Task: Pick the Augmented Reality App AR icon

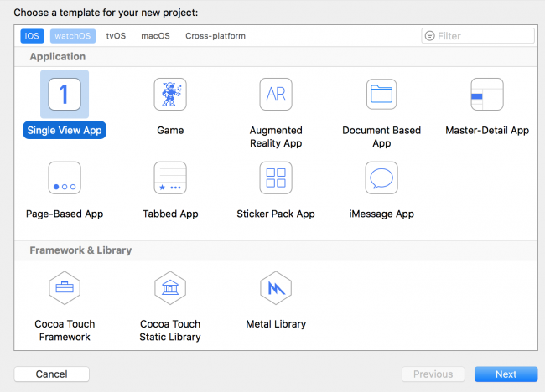Action: point(276,94)
